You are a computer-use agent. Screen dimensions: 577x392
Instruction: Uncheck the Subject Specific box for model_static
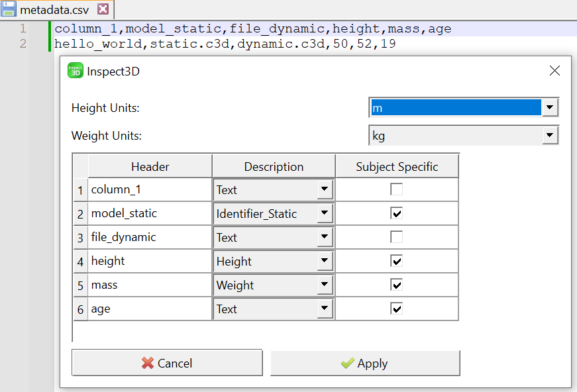pyautogui.click(x=396, y=213)
